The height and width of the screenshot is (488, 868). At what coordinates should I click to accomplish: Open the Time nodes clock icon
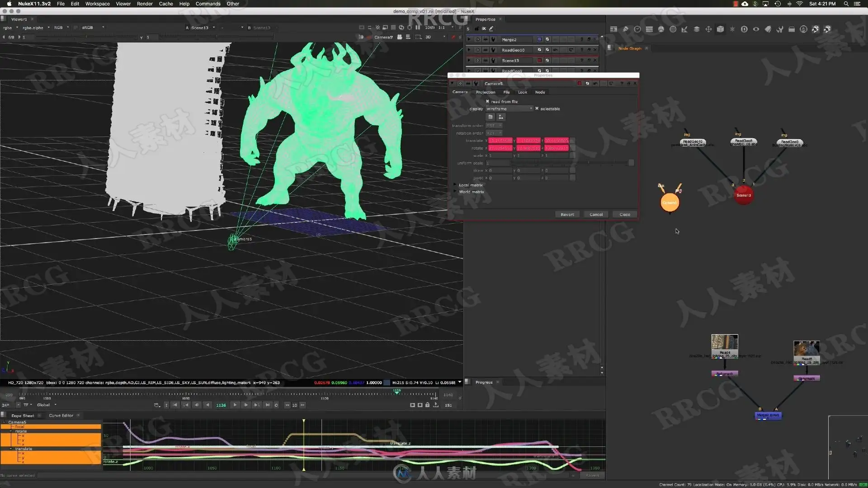tap(637, 29)
